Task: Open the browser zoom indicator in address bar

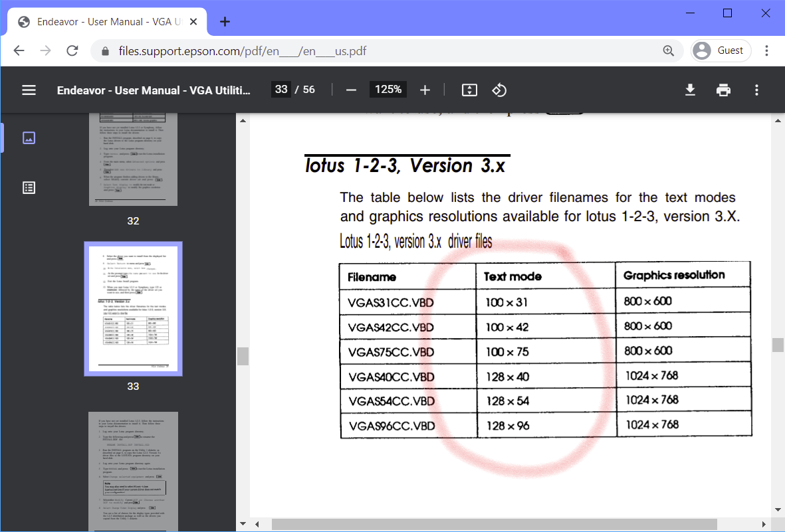Action: pyautogui.click(x=669, y=50)
